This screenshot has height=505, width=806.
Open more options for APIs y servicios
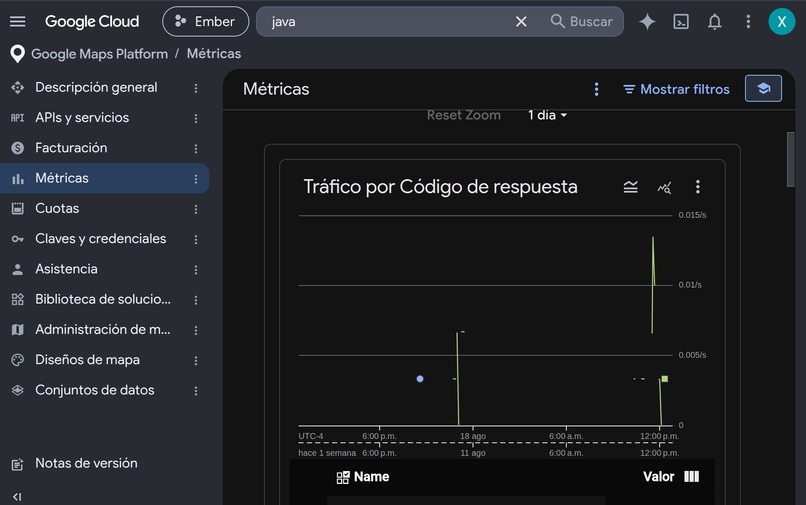[x=196, y=118]
